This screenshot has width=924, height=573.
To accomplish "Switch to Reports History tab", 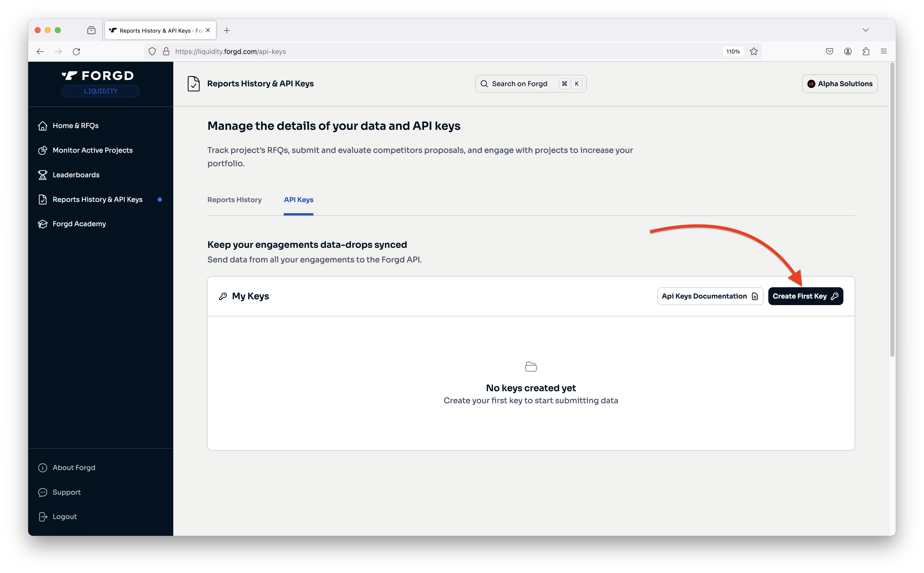I will (x=234, y=200).
